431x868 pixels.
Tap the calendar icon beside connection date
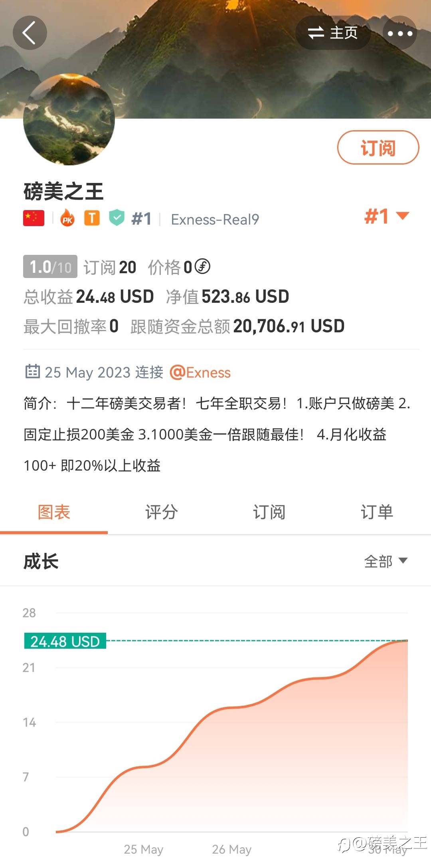(x=32, y=371)
